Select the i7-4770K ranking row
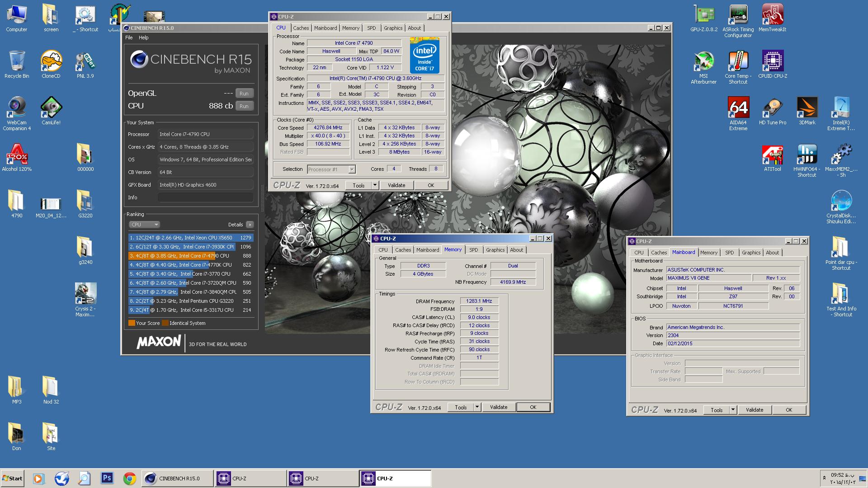 click(190, 265)
